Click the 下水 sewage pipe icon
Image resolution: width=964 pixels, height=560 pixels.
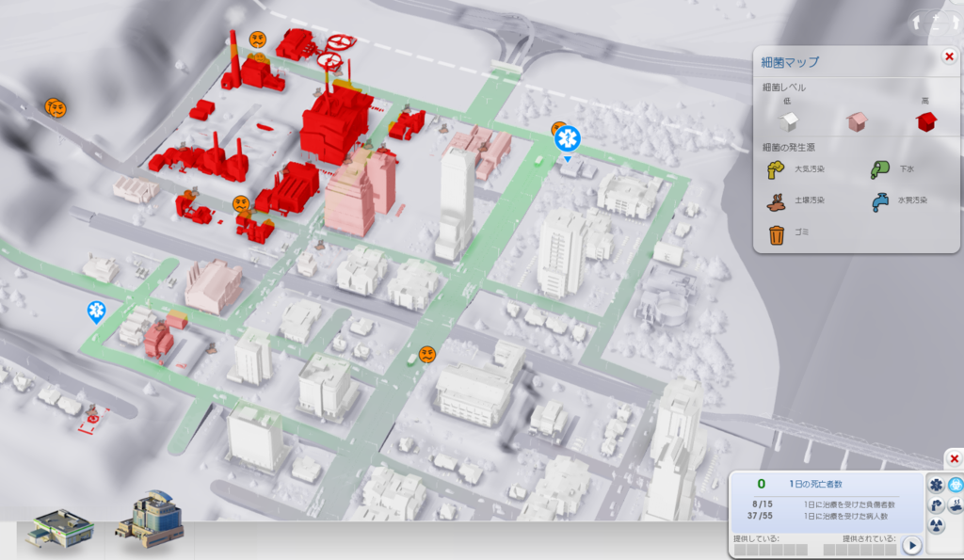pos(880,169)
